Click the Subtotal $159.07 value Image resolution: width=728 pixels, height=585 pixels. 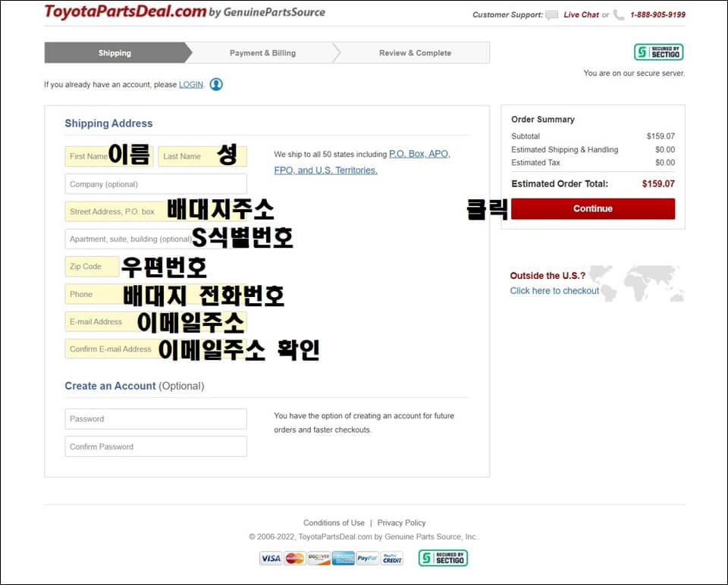point(661,136)
